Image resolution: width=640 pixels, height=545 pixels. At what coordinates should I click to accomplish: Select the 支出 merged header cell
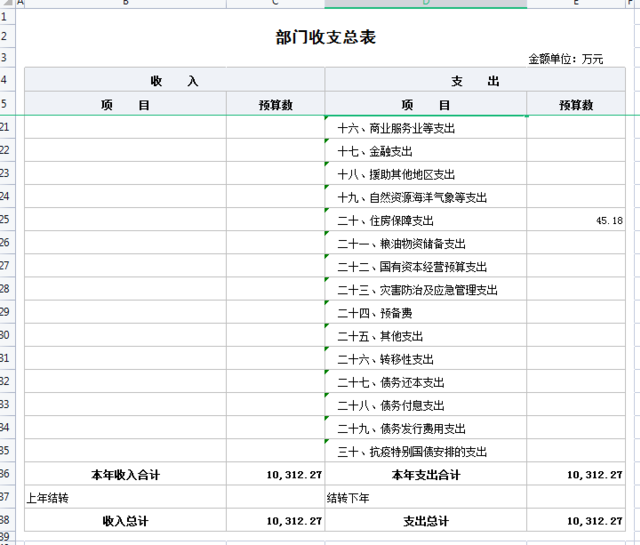[476, 81]
